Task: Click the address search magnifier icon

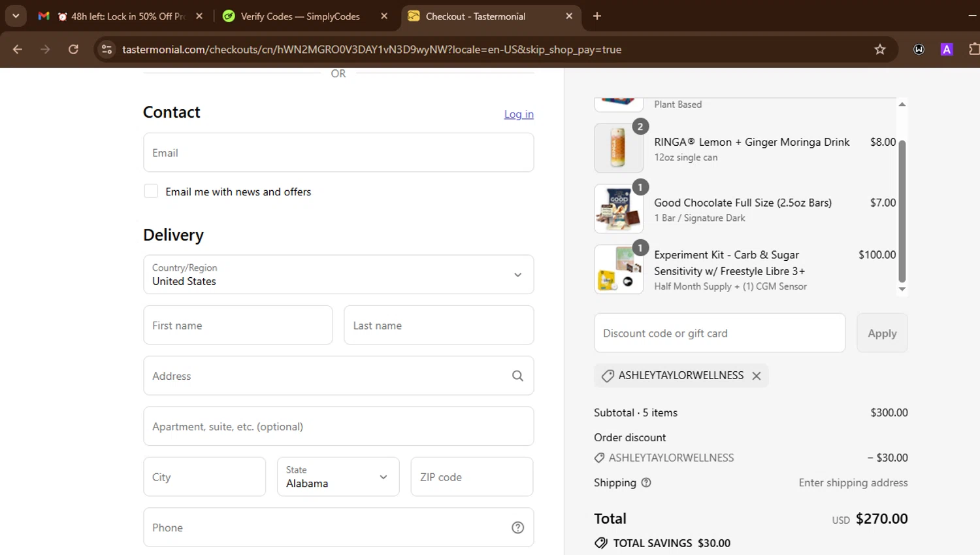Action: (517, 376)
